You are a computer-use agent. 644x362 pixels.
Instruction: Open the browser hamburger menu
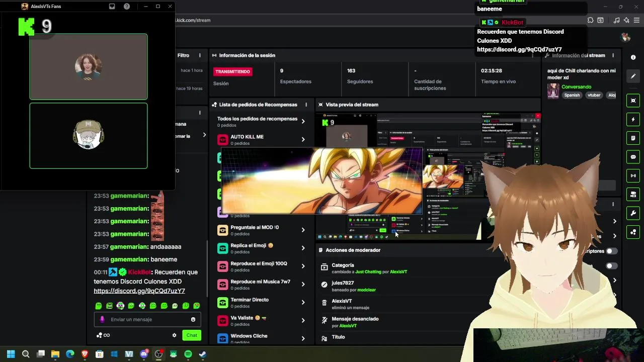pyautogui.click(x=636, y=20)
